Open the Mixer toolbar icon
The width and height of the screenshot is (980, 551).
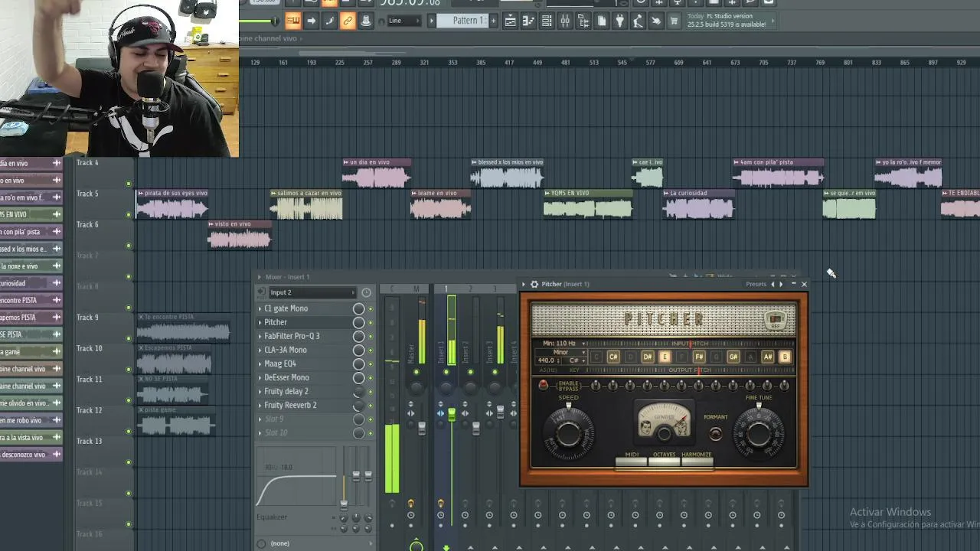(x=565, y=21)
